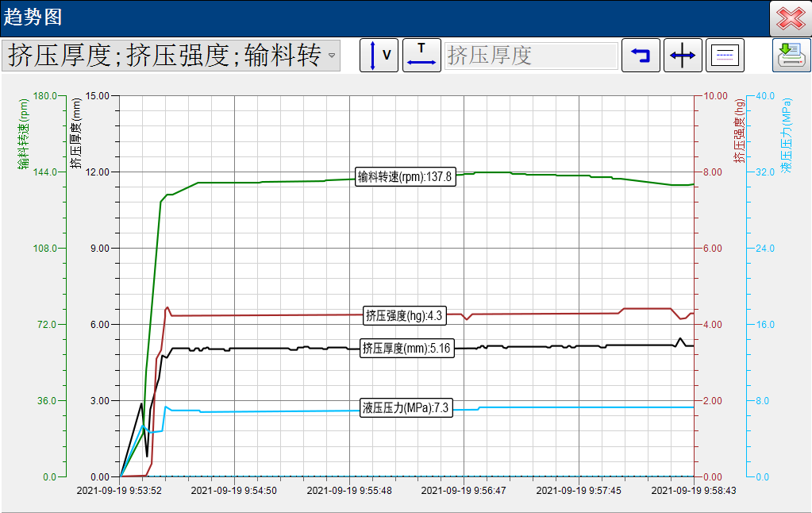Open the legend lines display icon
The width and height of the screenshot is (812, 513).
tap(725, 55)
